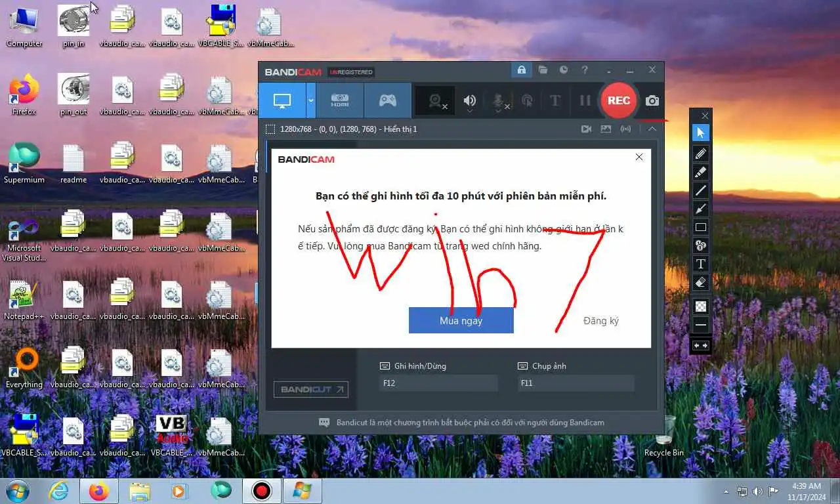Screen dimensions: 840x504
Task: Select the pin_out desktop file
Action: point(73,94)
